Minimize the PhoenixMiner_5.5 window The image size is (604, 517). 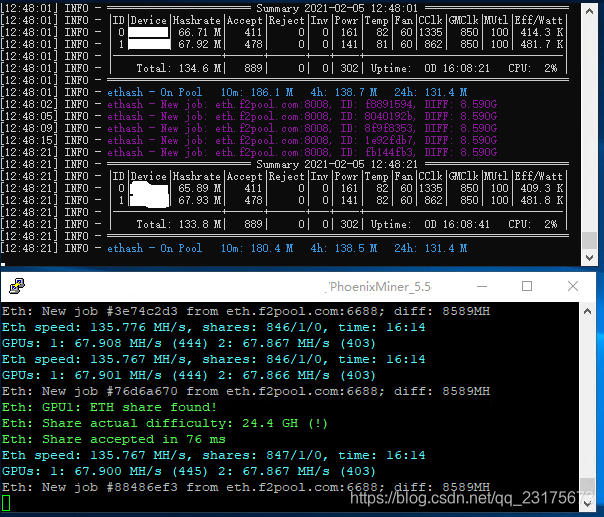tap(482, 286)
